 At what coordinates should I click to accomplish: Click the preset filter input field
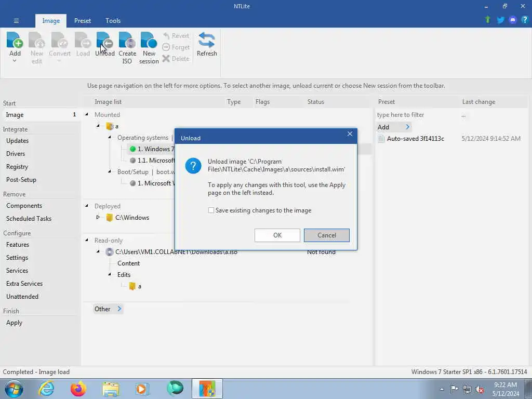point(417,115)
